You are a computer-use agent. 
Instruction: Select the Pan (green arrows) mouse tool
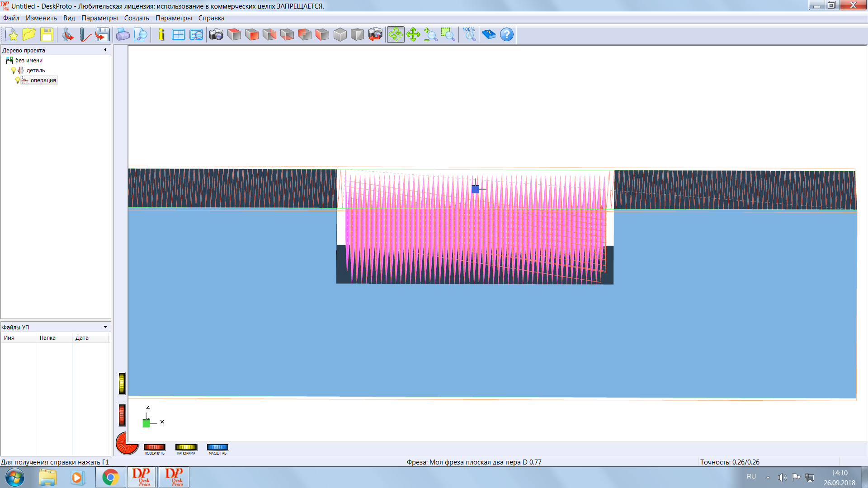413,35
